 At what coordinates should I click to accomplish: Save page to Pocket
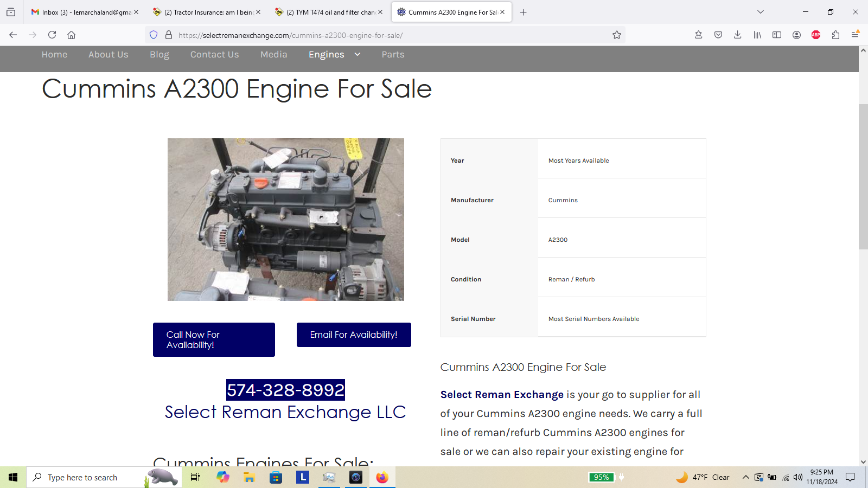pyautogui.click(x=718, y=35)
